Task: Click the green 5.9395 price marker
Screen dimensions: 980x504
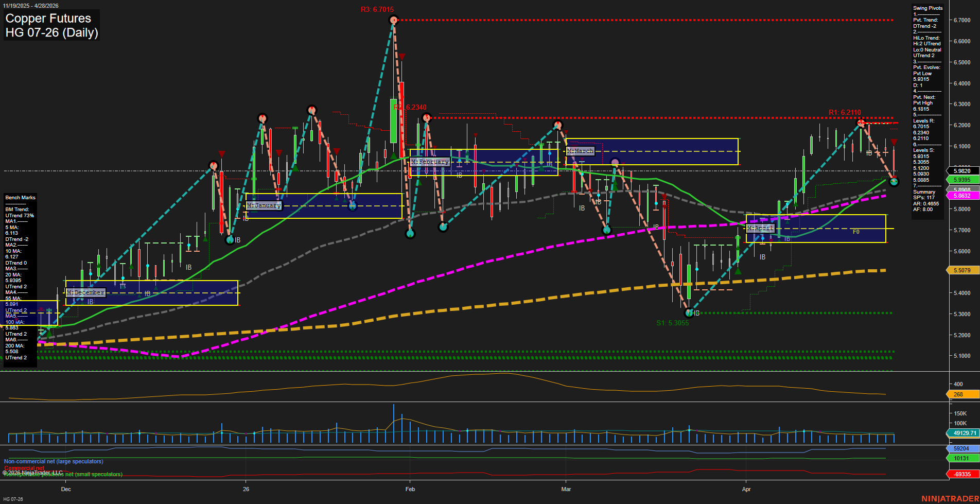Action: click(961, 180)
